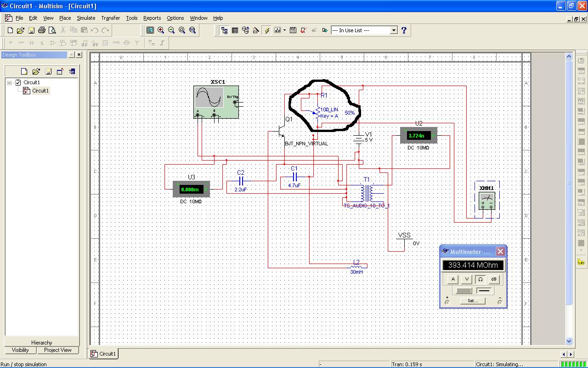Open the Options menu
Image resolution: width=588 pixels, height=368 pixels.
175,18
